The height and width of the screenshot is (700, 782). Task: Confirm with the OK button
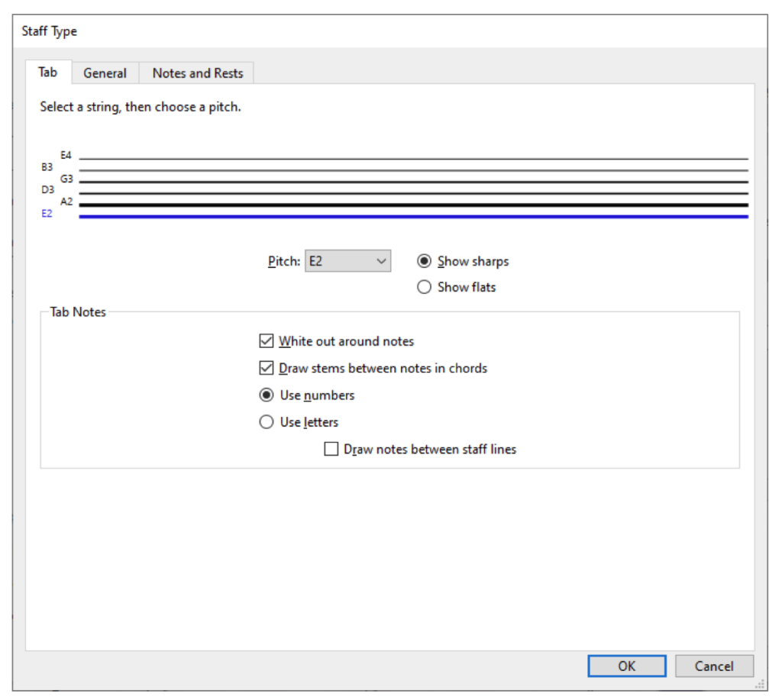coord(626,666)
